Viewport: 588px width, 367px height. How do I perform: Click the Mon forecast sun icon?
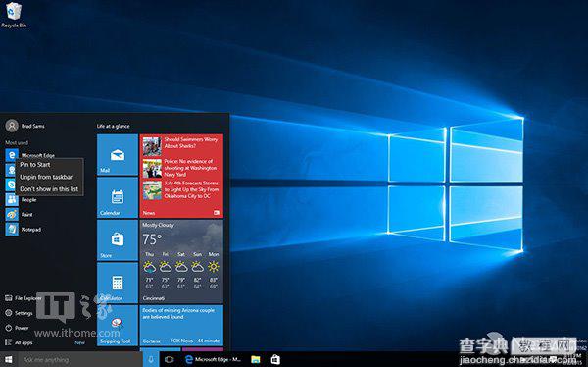click(214, 267)
